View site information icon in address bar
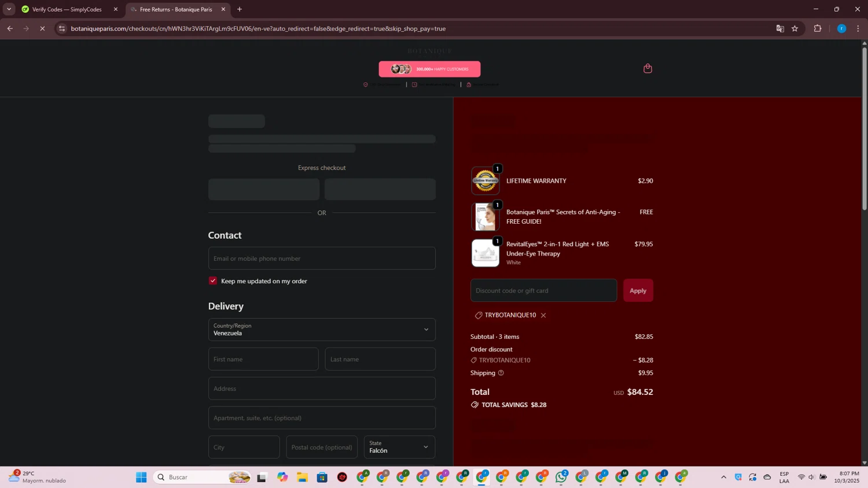868x488 pixels. 62,28
